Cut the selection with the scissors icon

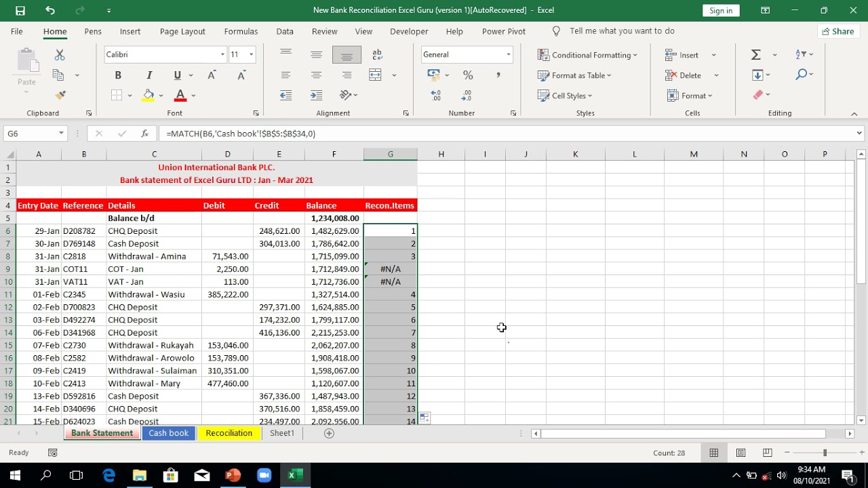60,55
